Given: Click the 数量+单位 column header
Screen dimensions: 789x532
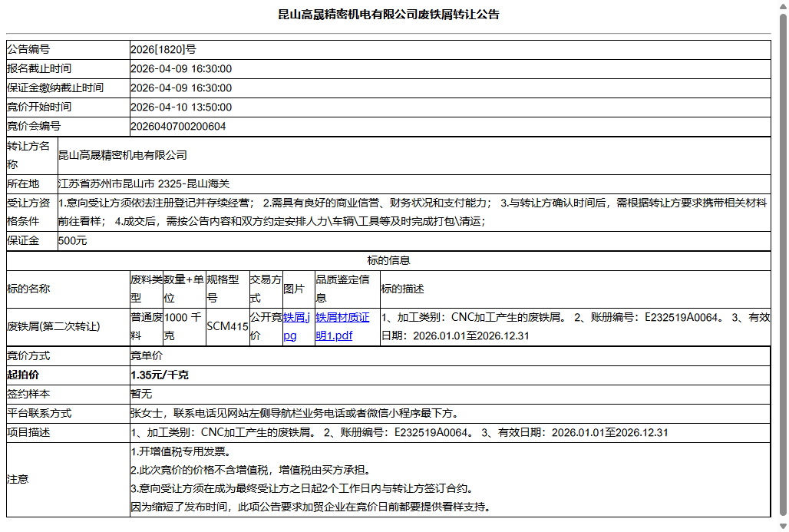Looking at the screenshot, I should tap(184, 289).
